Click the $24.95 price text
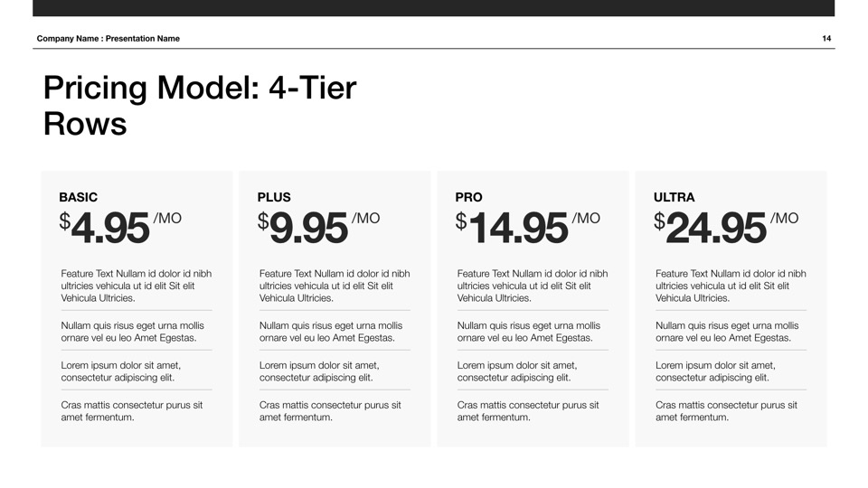 (x=711, y=228)
